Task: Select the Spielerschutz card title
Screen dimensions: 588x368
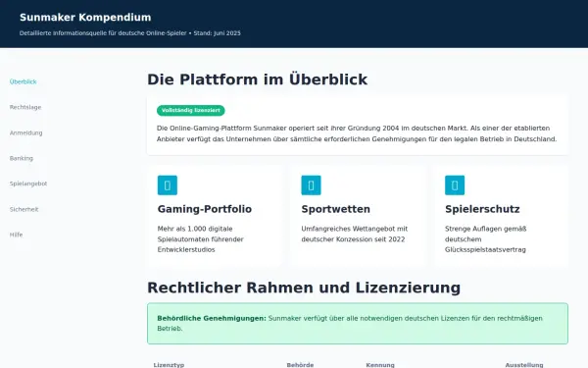Action: click(x=482, y=209)
